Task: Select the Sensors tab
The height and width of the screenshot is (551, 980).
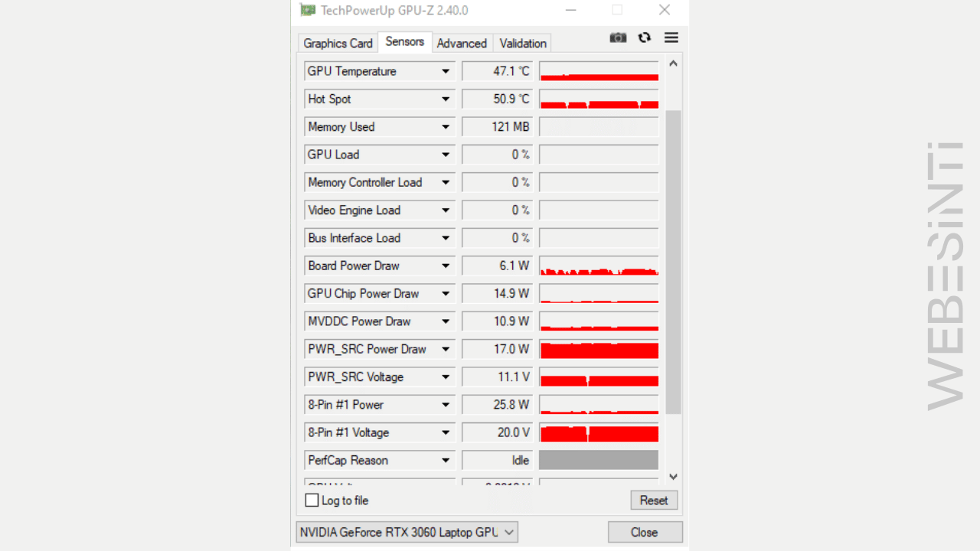Action: [x=405, y=41]
